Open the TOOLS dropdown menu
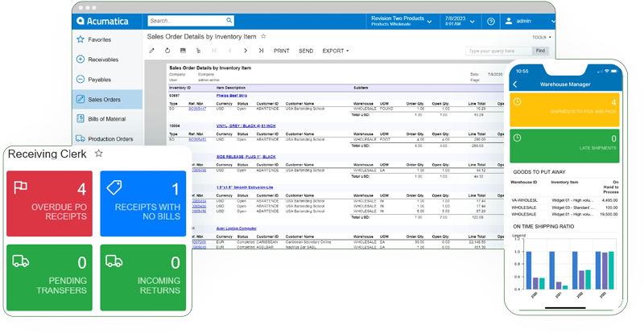Screen dimensions: 644x333 541,37
